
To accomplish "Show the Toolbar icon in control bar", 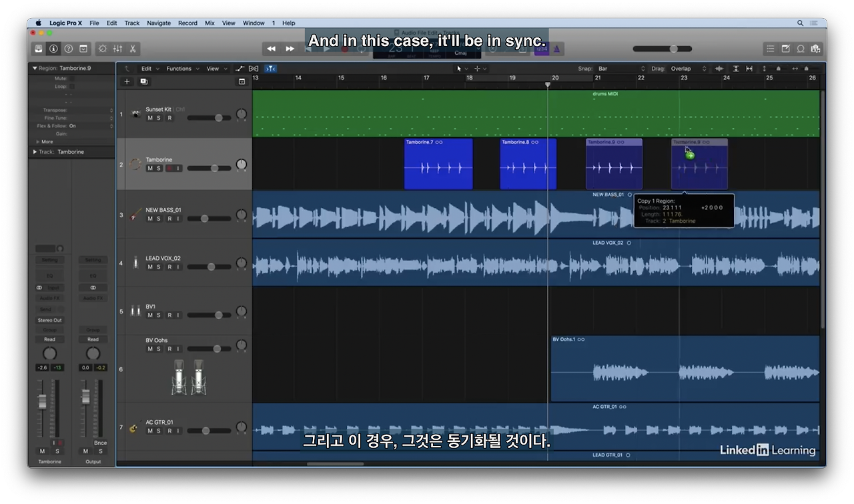I will 83,49.
